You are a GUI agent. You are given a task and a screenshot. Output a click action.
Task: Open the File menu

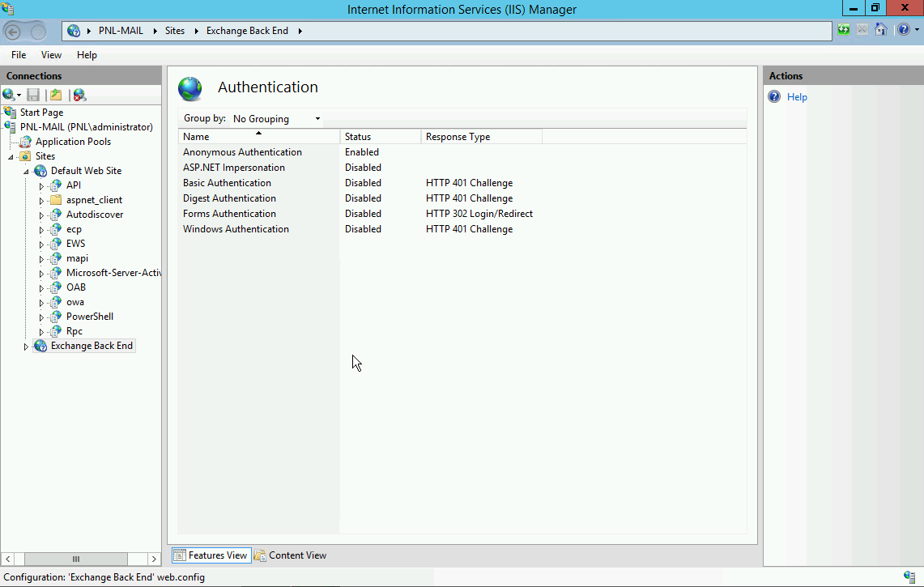click(18, 54)
